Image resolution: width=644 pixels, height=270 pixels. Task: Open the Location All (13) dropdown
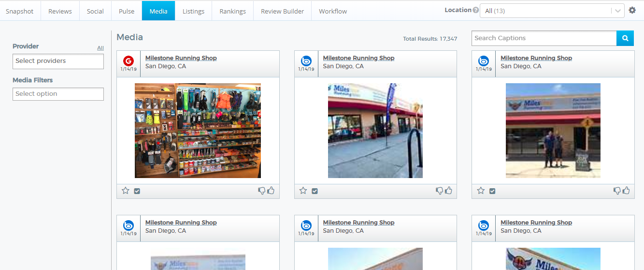point(552,11)
